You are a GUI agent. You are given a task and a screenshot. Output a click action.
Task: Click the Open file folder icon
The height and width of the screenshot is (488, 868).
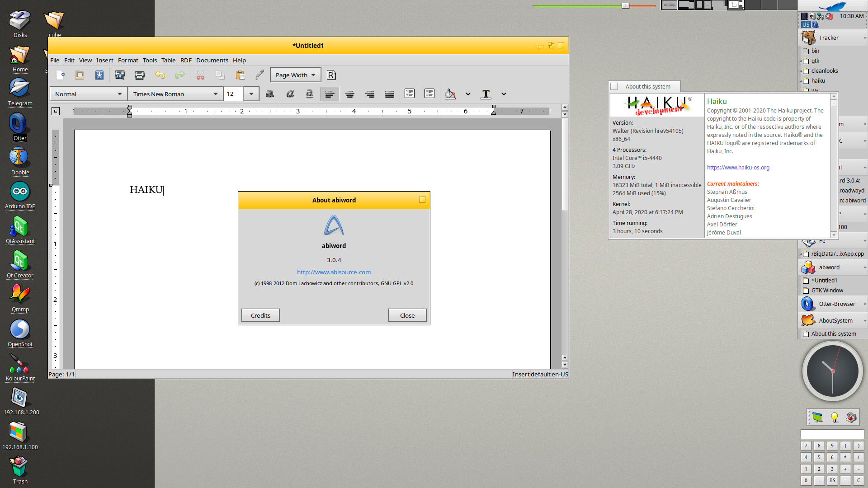click(x=80, y=75)
